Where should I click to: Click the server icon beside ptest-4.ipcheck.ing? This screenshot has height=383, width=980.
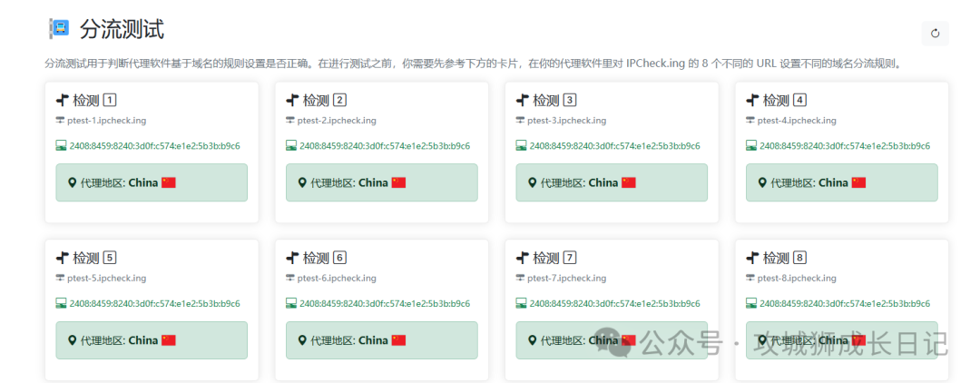750,121
